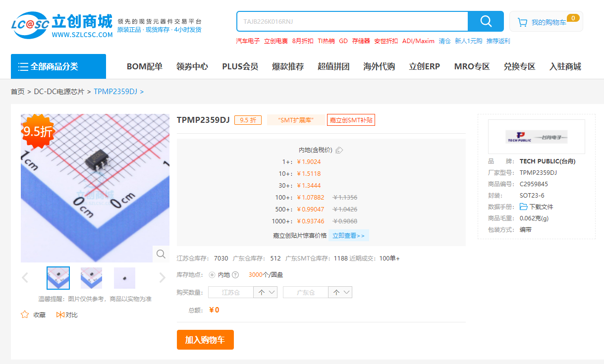
Task: Open 入驻商城
Action: (565, 66)
